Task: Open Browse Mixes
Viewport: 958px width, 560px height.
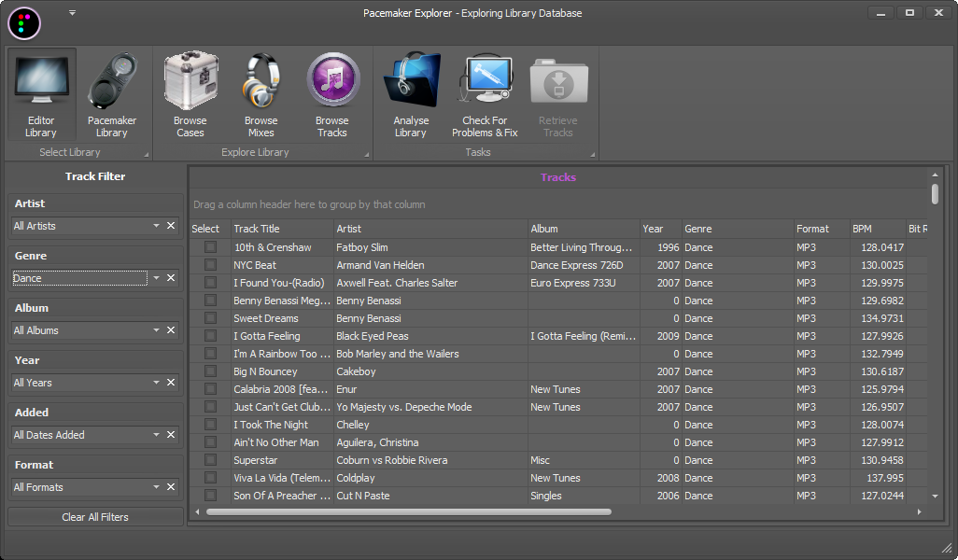Action: (261, 94)
